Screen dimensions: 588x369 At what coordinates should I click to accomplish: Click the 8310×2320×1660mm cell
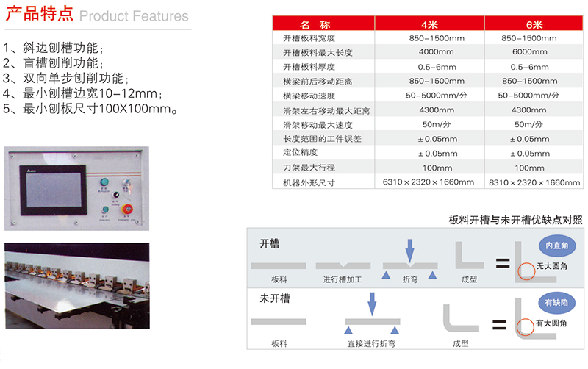click(x=534, y=182)
